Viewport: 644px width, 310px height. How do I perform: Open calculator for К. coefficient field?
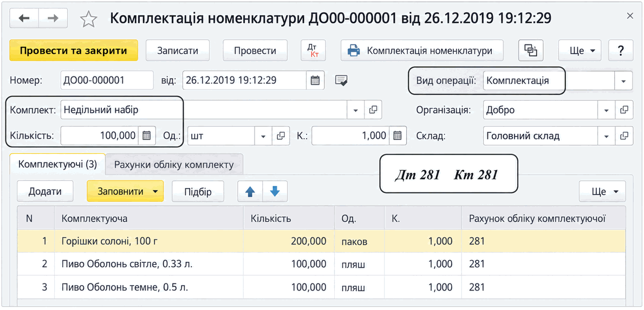[397, 135]
